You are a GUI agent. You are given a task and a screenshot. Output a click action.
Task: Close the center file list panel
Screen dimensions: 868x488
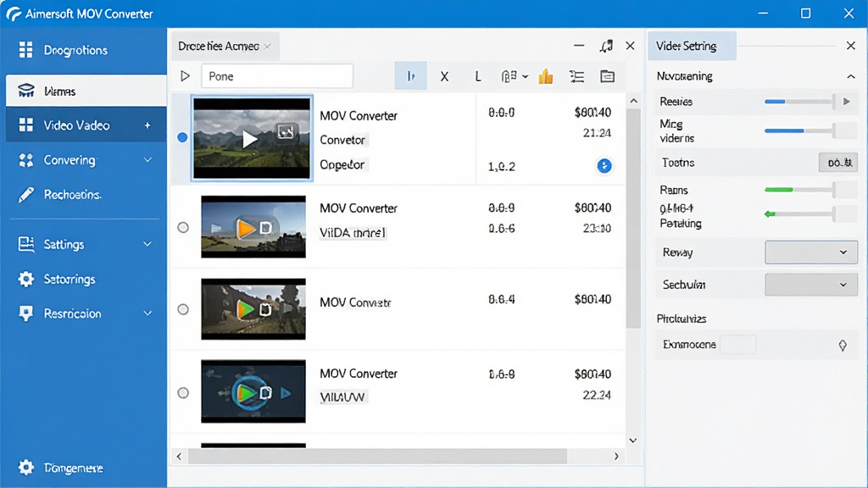[630, 46]
